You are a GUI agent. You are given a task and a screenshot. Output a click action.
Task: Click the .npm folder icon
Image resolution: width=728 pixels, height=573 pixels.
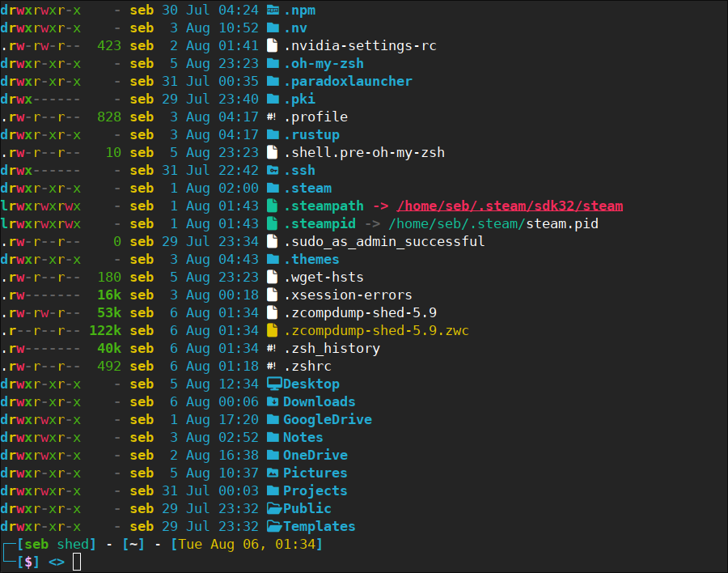click(x=273, y=10)
